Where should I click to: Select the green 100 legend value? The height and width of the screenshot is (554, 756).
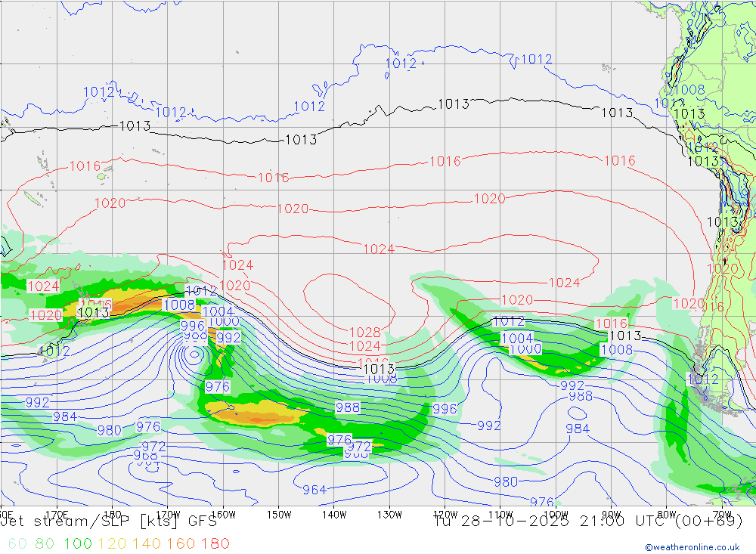(x=78, y=543)
